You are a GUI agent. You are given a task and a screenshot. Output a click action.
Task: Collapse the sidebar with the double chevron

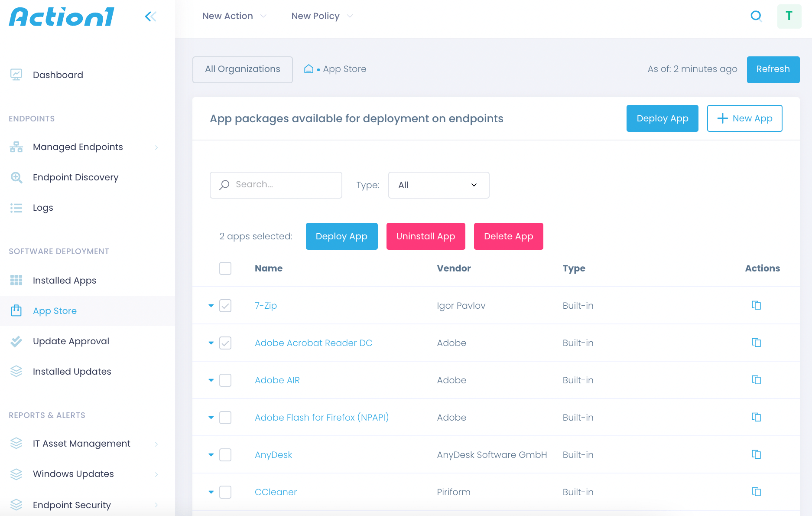[x=150, y=16]
